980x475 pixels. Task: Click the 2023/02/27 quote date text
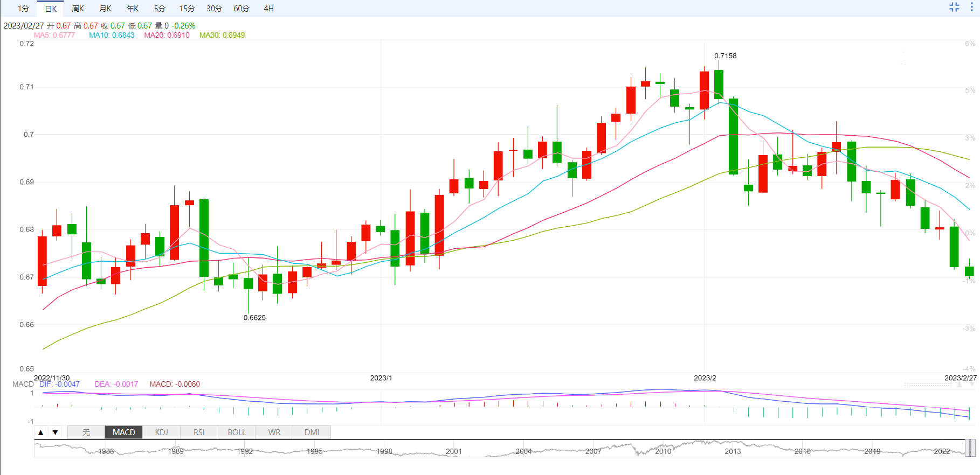pos(24,26)
